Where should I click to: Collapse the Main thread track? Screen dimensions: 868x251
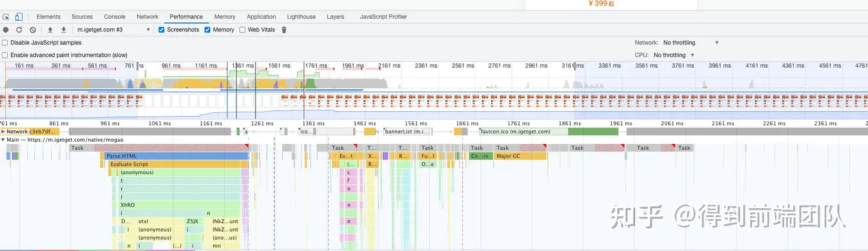tap(3, 140)
